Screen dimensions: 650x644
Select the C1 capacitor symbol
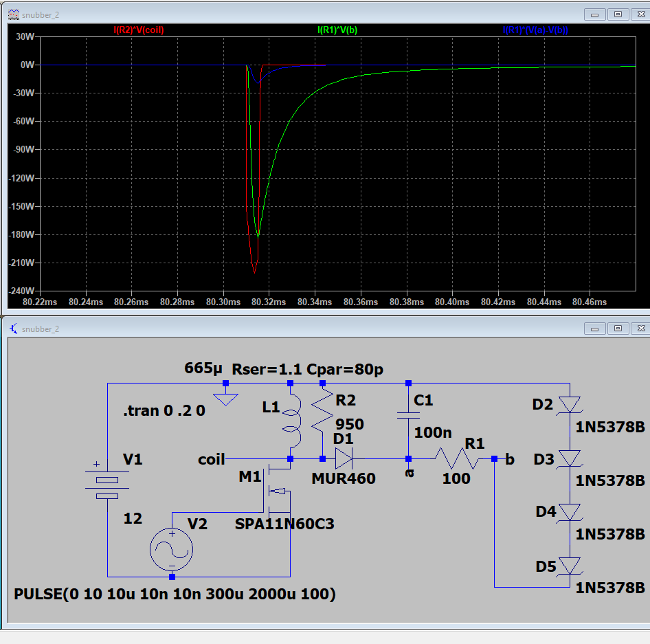pyautogui.click(x=407, y=415)
